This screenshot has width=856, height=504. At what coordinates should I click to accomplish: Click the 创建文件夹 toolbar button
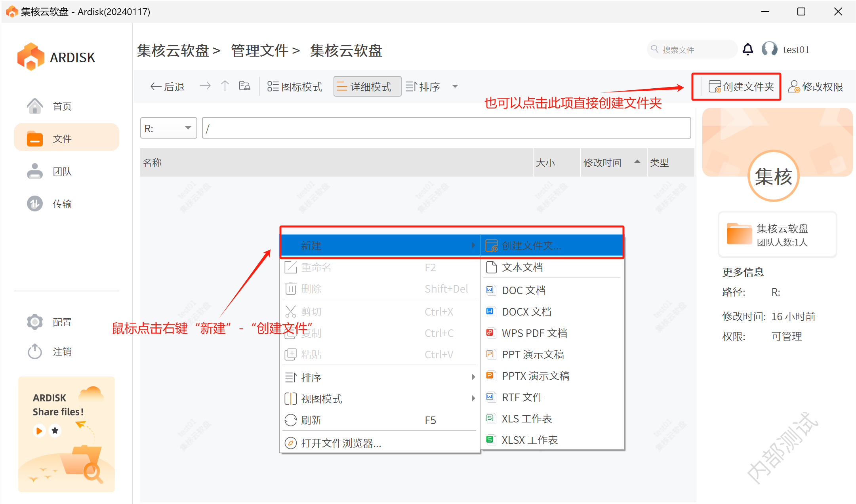click(x=741, y=86)
